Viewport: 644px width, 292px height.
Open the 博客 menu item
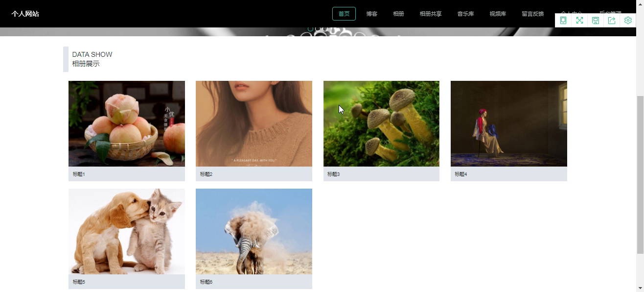pyautogui.click(x=372, y=14)
